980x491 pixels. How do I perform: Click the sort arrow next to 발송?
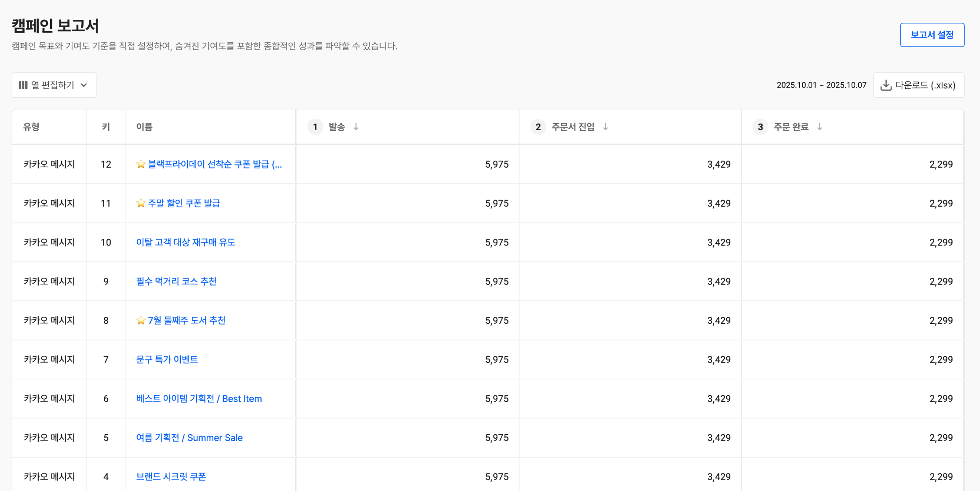pos(356,127)
